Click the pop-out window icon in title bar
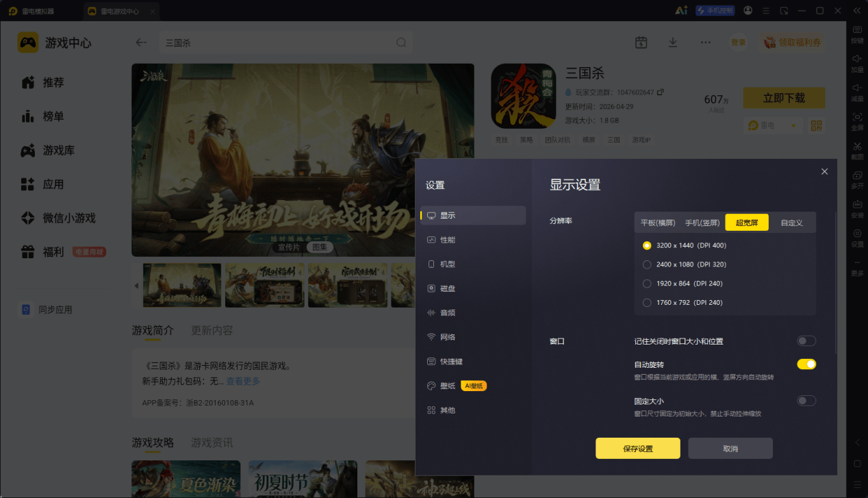Image resolution: width=868 pixels, height=498 pixels. click(x=784, y=10)
